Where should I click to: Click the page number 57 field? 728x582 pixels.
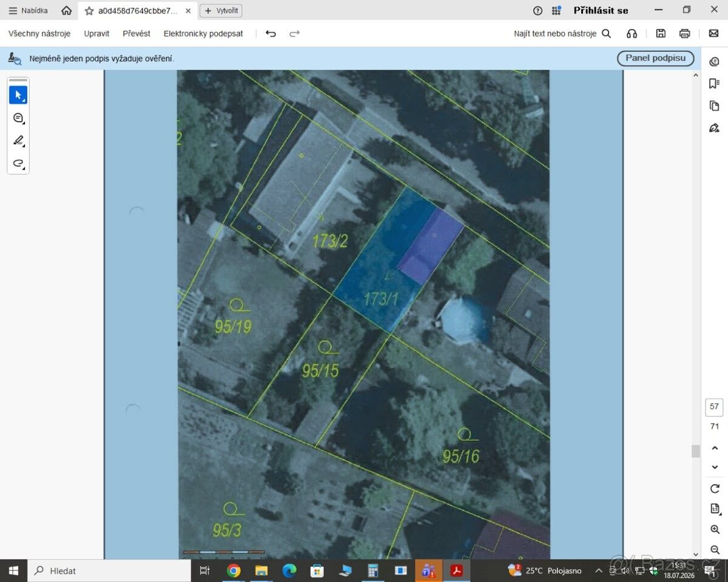point(714,407)
